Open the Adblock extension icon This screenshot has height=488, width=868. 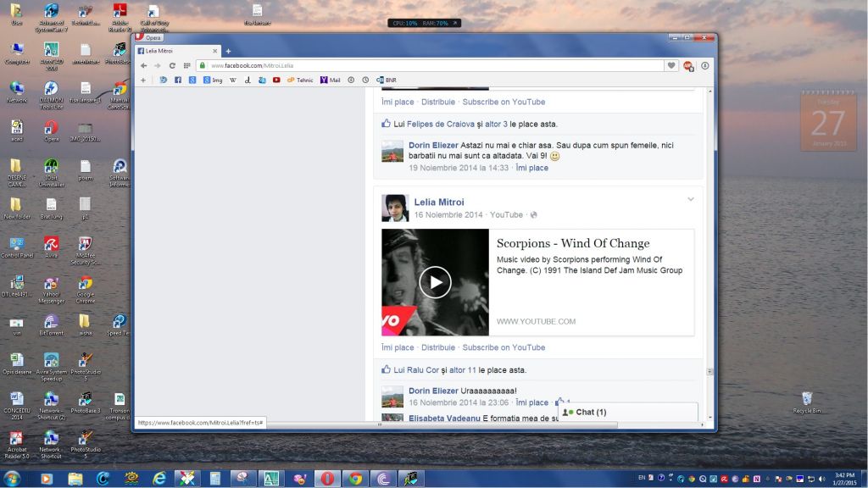coord(688,66)
